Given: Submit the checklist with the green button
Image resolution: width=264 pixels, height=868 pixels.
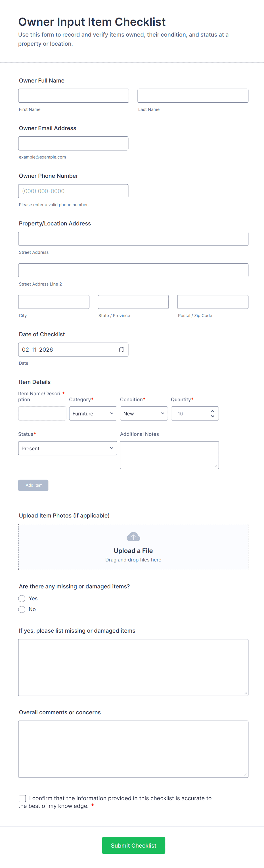Looking at the screenshot, I should [x=133, y=845].
